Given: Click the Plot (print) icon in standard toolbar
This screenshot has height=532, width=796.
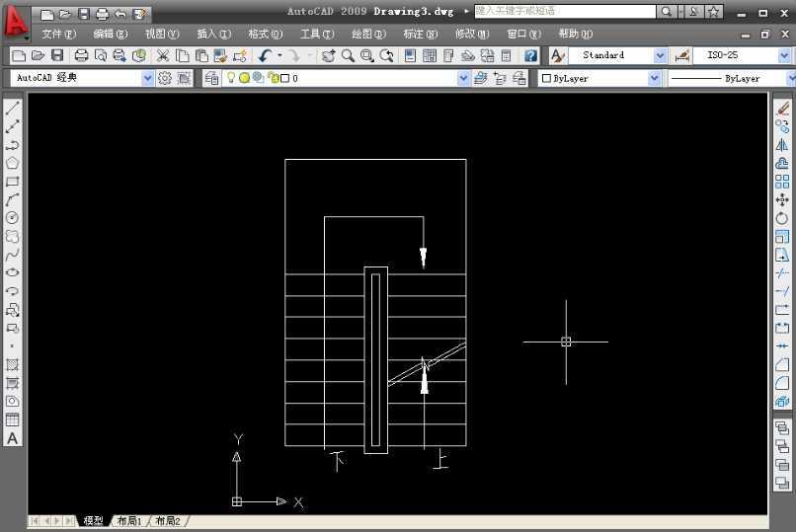Looking at the screenshot, I should pos(81,55).
